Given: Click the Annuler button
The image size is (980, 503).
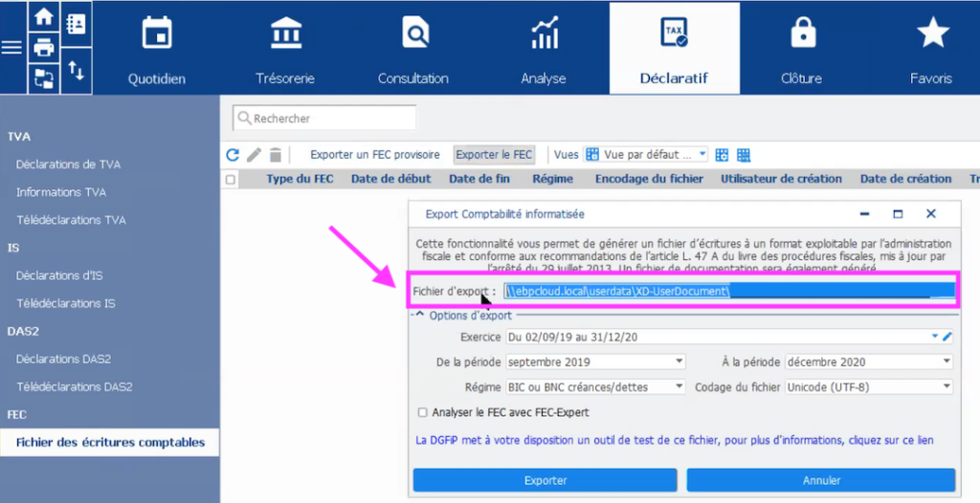Looking at the screenshot, I should click(821, 480).
